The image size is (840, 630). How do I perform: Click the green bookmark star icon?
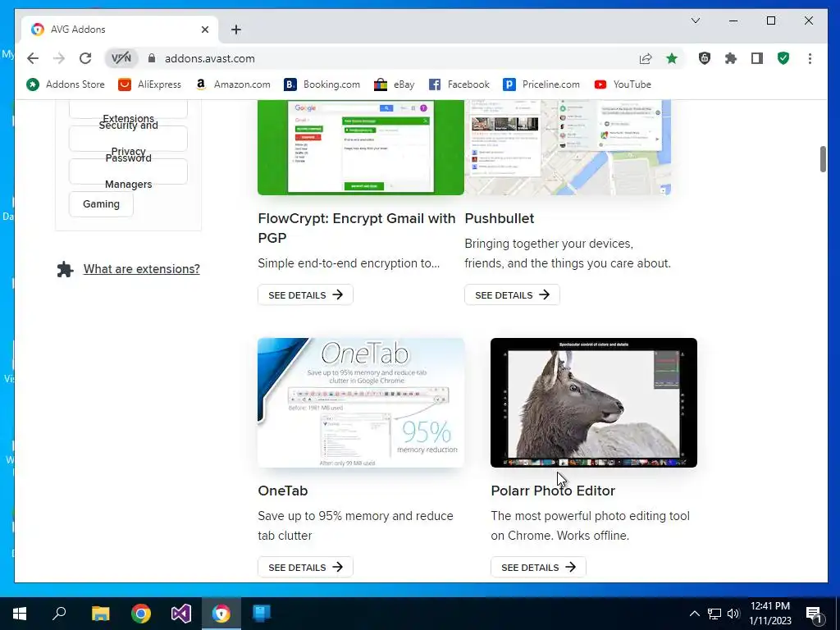click(672, 58)
